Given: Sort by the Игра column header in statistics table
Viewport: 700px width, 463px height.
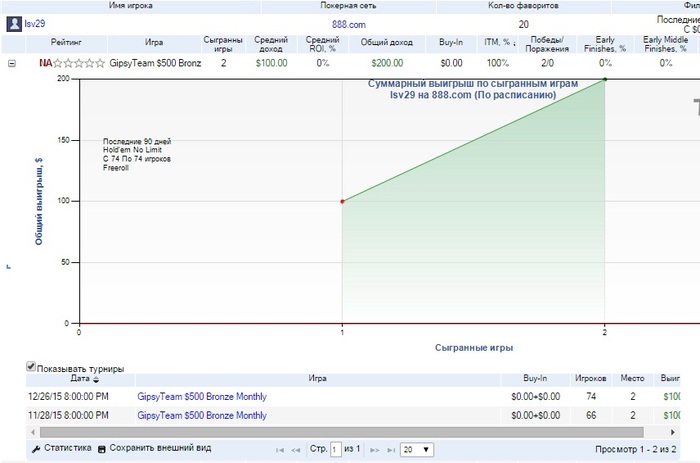Looking at the screenshot, I should click(154, 42).
